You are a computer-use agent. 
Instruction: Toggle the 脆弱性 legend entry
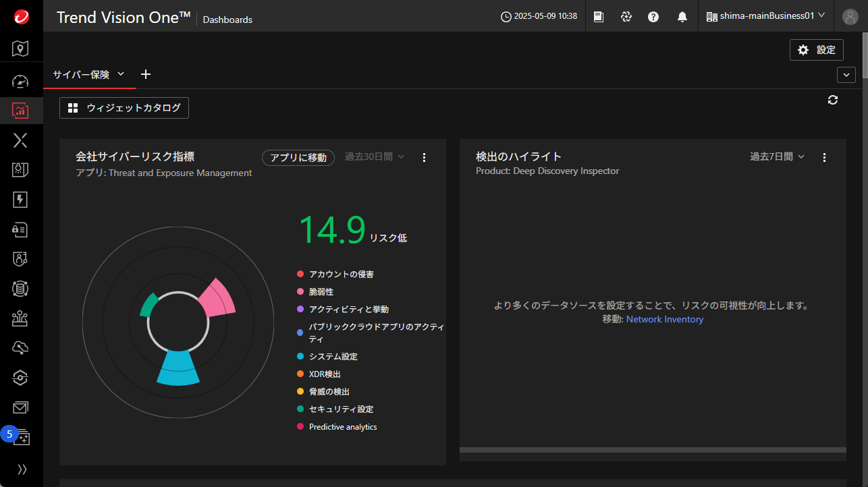click(315, 292)
